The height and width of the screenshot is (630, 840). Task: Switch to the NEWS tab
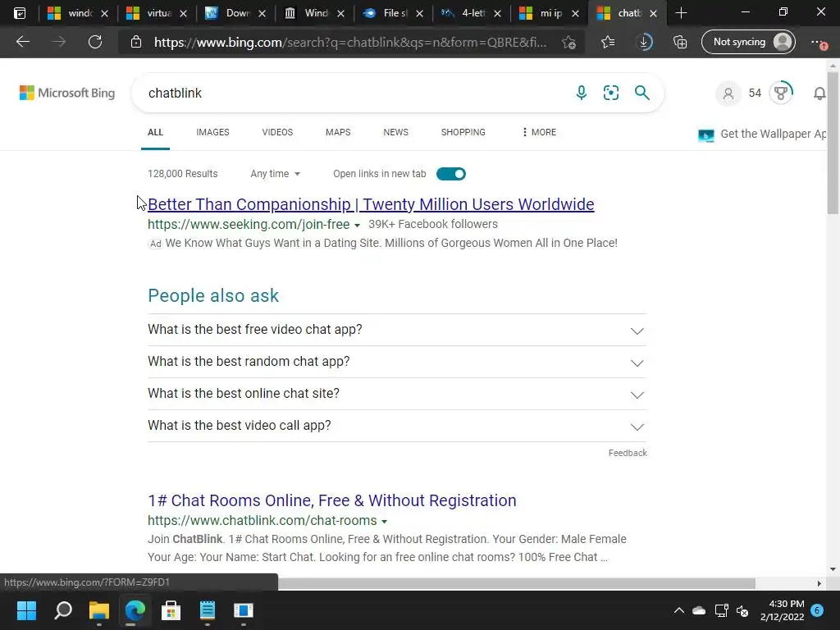click(396, 132)
